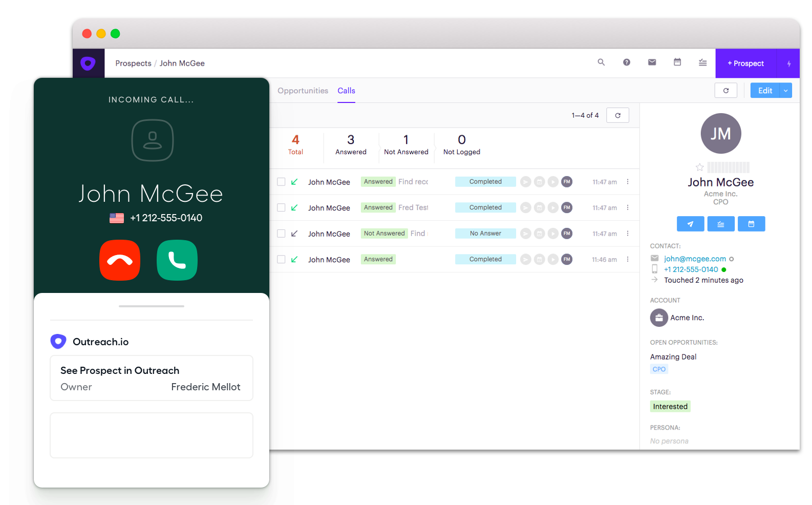
Task: Open the help question mark icon
Action: coord(627,62)
